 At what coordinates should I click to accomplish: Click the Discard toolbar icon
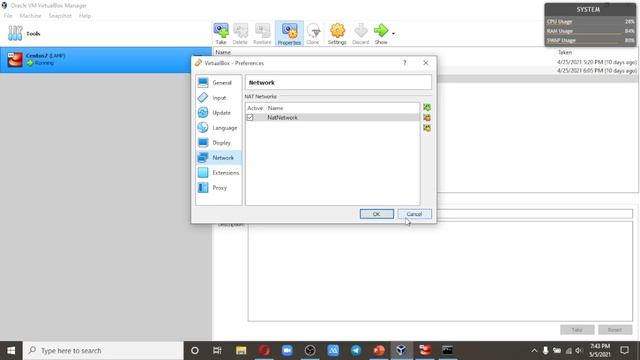click(x=360, y=33)
